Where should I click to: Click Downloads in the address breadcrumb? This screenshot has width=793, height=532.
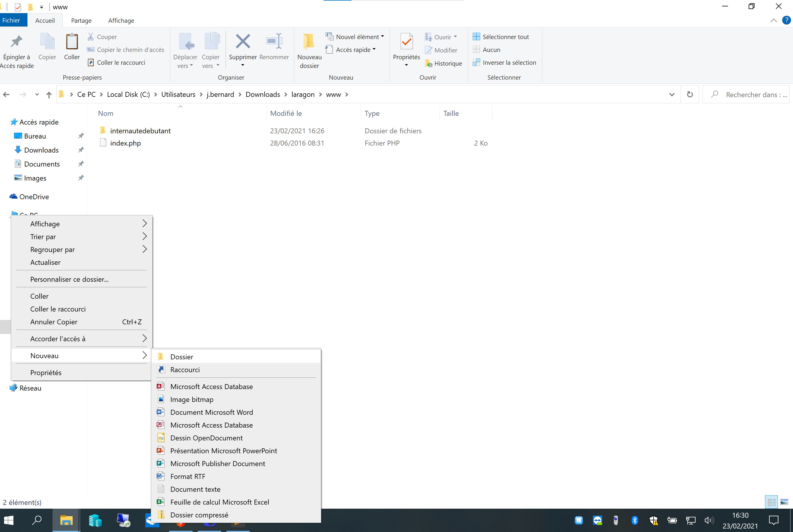[263, 94]
